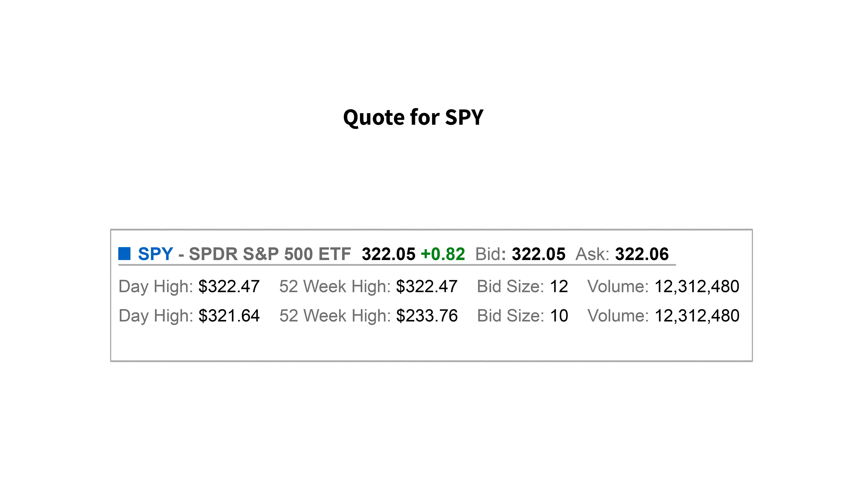This screenshot has height=504, width=846.
Task: Click the green +0.82 change value
Action: tap(443, 254)
